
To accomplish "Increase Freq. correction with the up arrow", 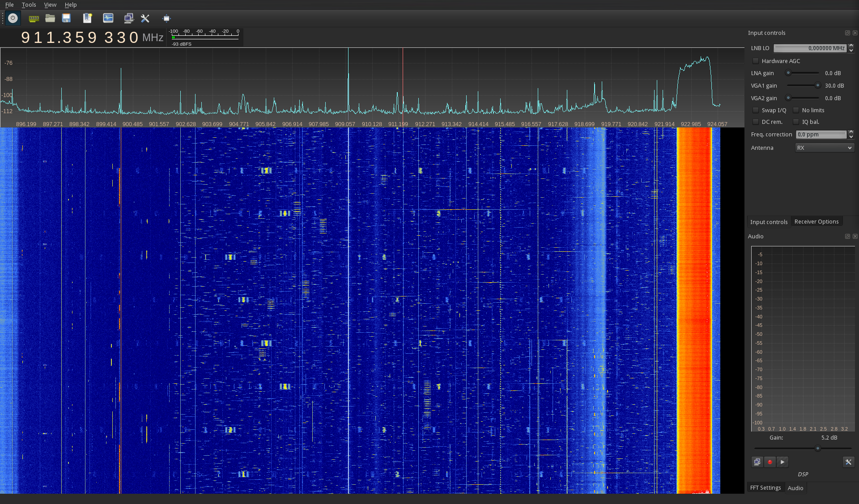I will 851,132.
